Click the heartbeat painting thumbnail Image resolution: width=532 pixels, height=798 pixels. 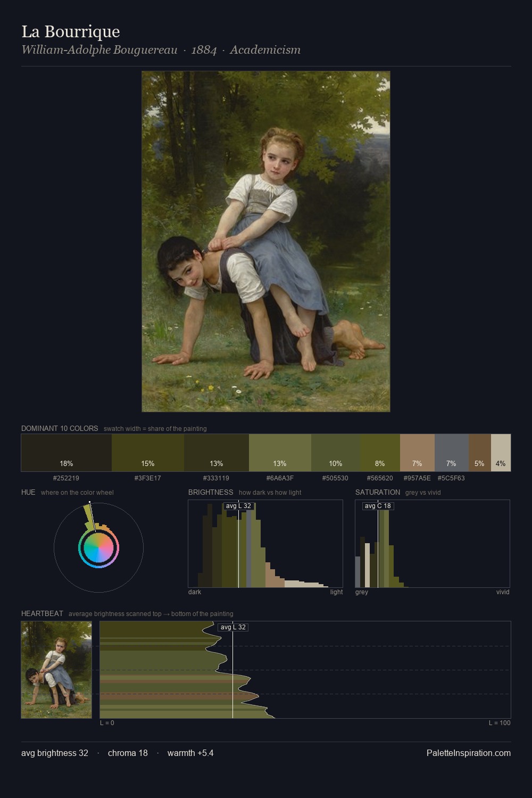pos(56,670)
